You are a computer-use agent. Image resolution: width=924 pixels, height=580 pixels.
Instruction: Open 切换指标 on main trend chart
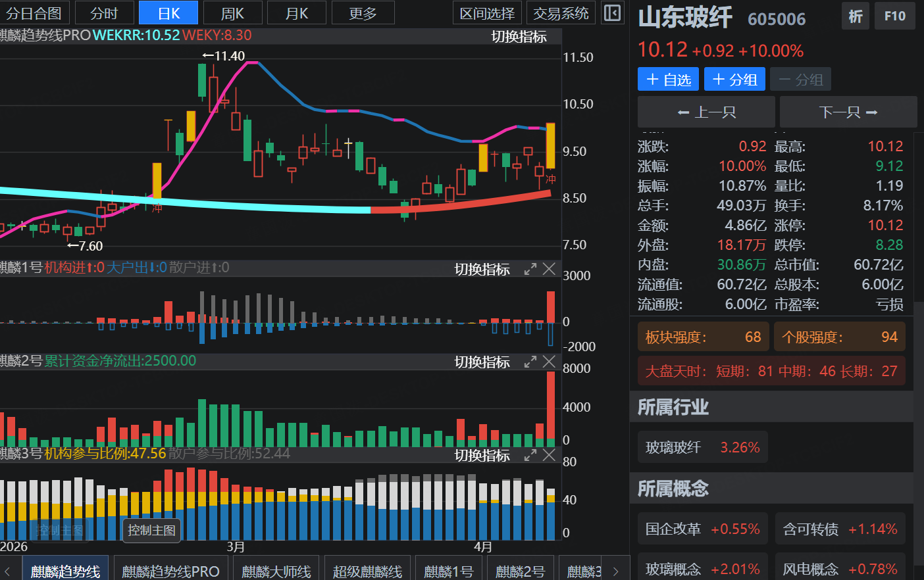519,37
